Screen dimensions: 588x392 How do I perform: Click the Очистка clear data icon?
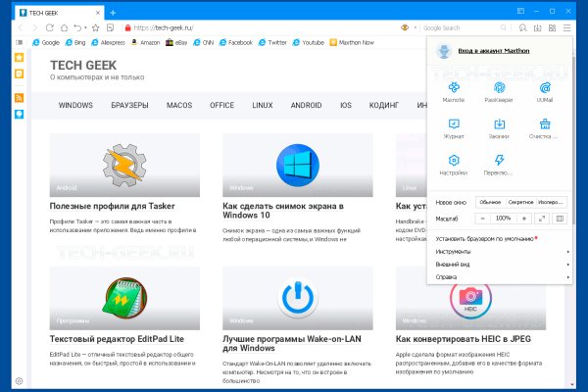546,127
